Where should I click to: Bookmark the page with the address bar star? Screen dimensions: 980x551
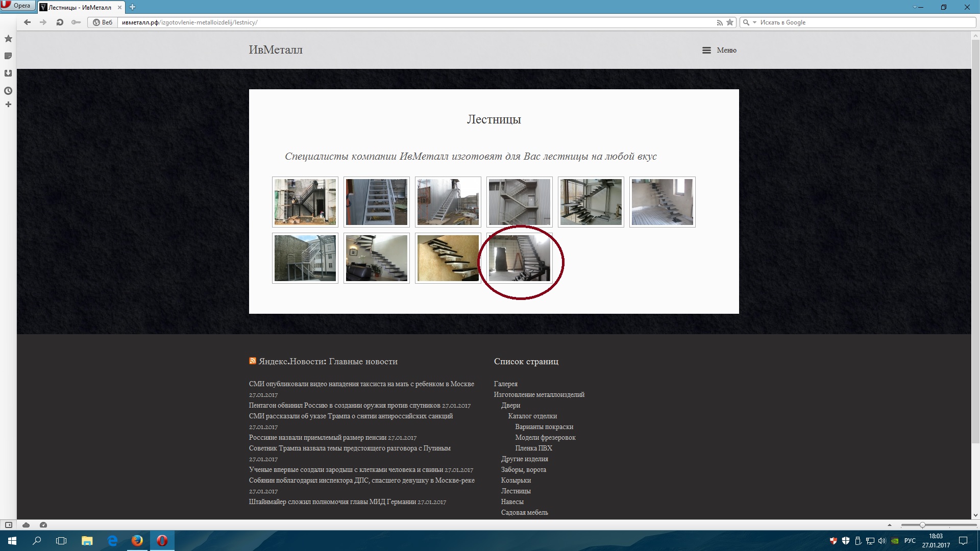[730, 22]
